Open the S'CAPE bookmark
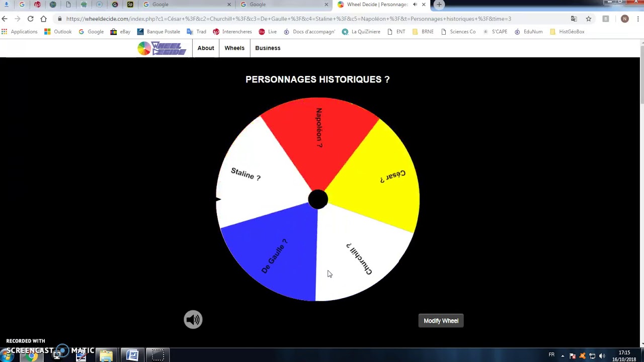Screen dimensions: 644x362 pos(495,32)
